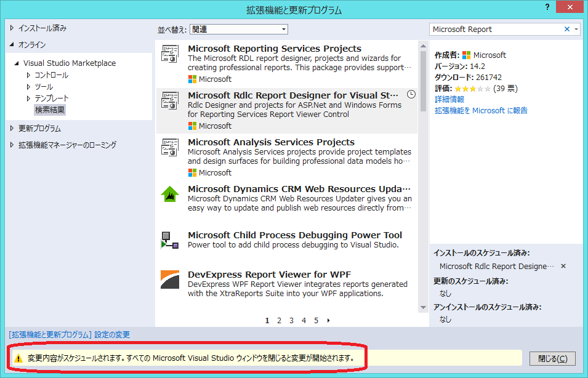The height and width of the screenshot is (378, 588).
Task: Expand the ツール node
Action: click(x=28, y=87)
